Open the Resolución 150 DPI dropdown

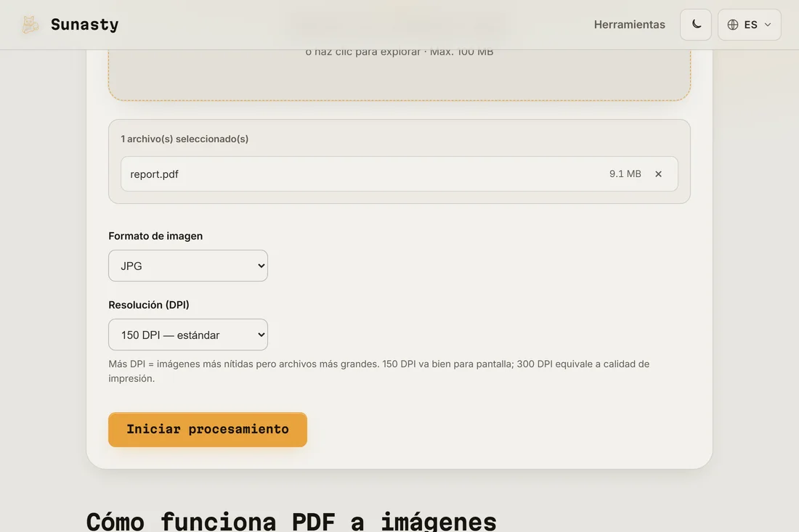(x=188, y=335)
